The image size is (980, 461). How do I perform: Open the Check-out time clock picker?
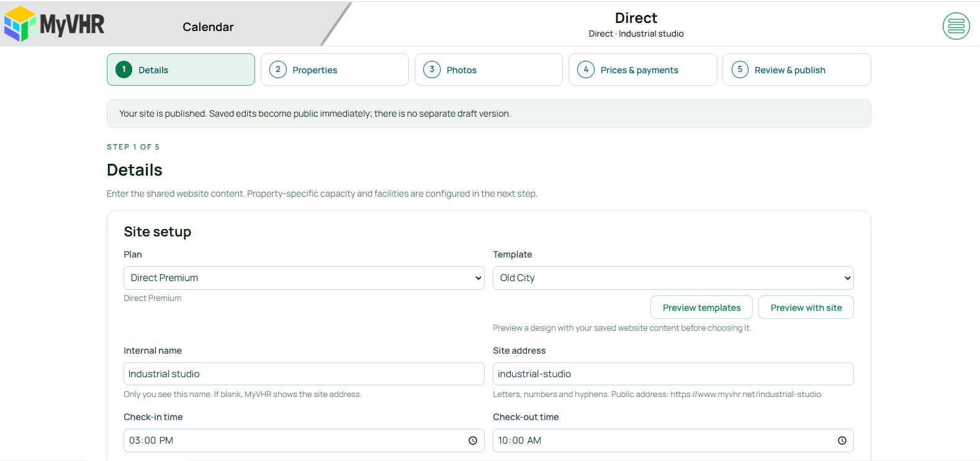[842, 441]
